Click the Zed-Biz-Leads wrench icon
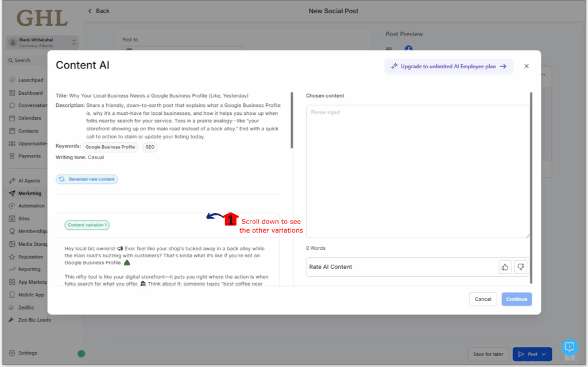588x367 pixels. click(x=11, y=320)
